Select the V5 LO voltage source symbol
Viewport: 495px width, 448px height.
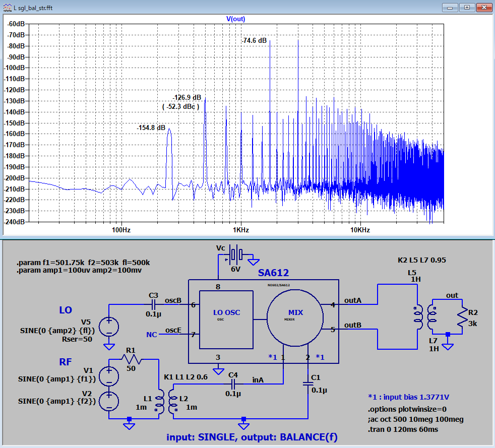(109, 327)
